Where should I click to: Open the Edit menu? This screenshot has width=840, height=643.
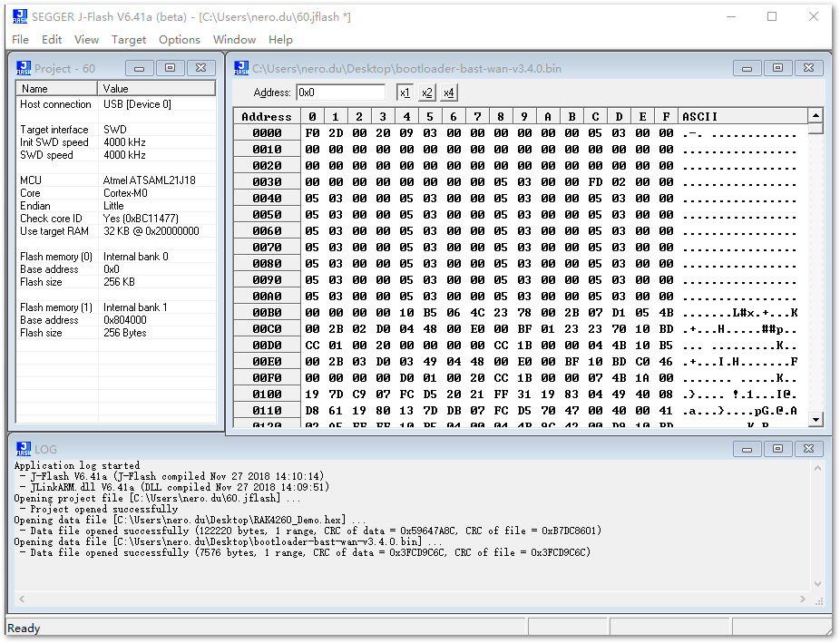(x=52, y=40)
